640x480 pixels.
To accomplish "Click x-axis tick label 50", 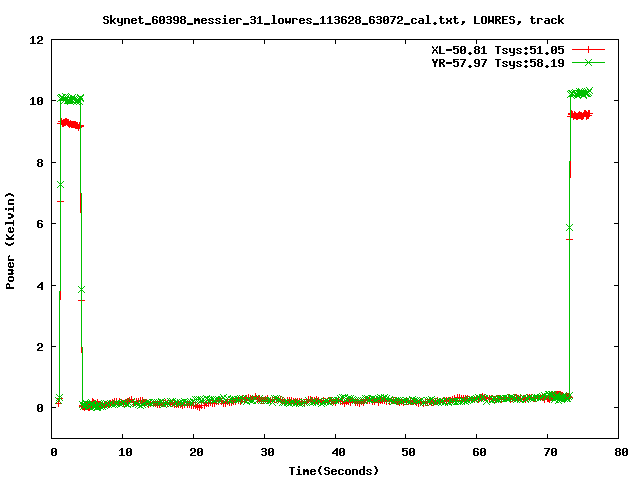I will coord(408,452).
